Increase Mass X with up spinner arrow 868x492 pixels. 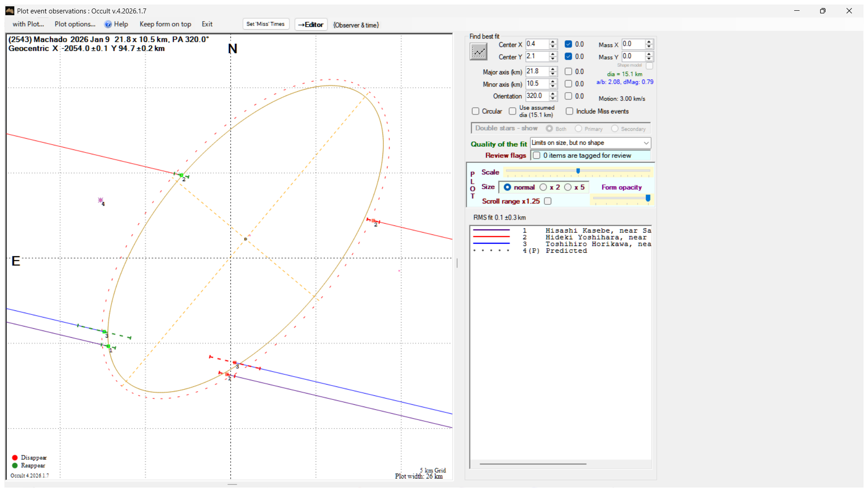pyautogui.click(x=649, y=42)
